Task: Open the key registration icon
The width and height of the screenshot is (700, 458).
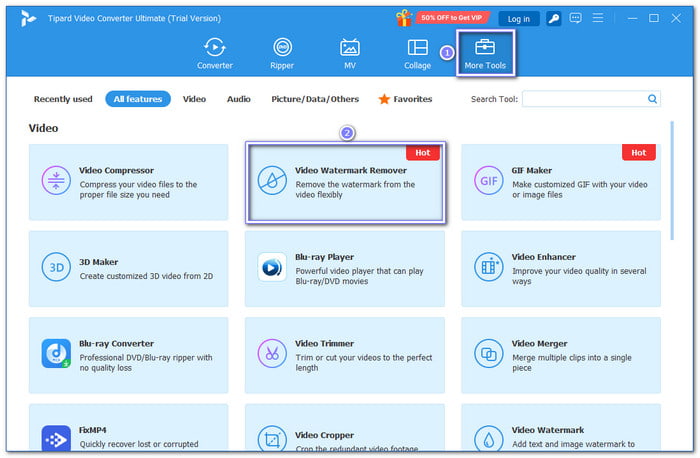Action: (x=554, y=18)
